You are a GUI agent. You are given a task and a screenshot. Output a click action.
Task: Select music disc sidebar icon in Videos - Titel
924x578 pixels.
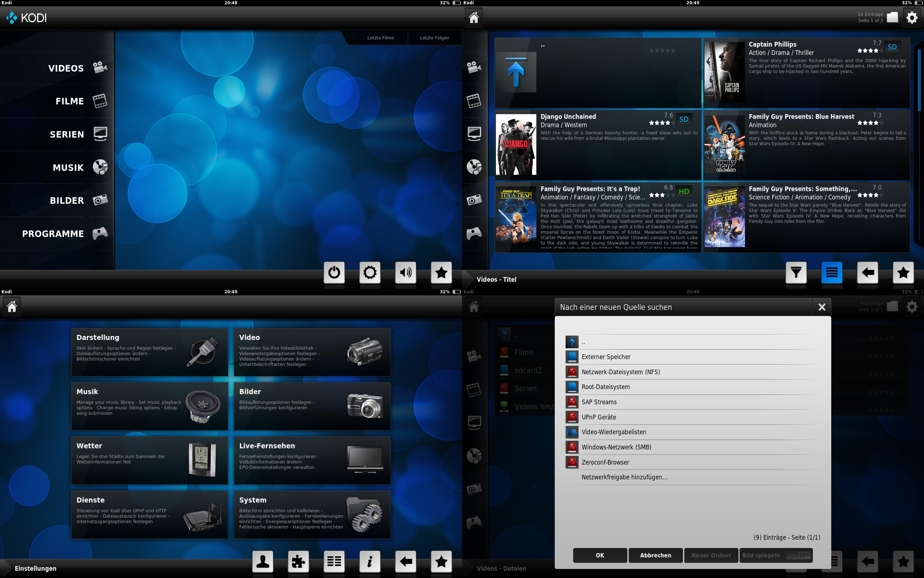click(474, 167)
